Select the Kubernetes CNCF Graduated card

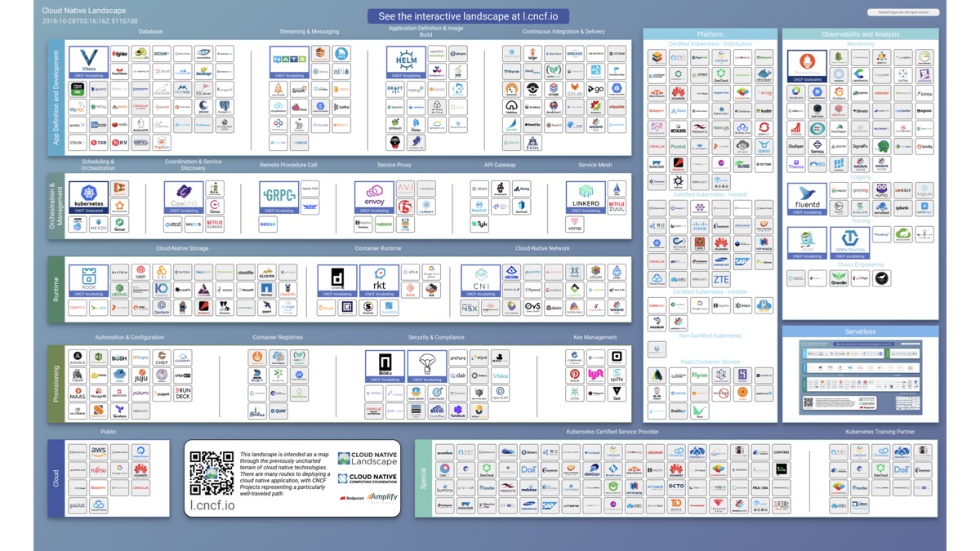pyautogui.click(x=88, y=198)
